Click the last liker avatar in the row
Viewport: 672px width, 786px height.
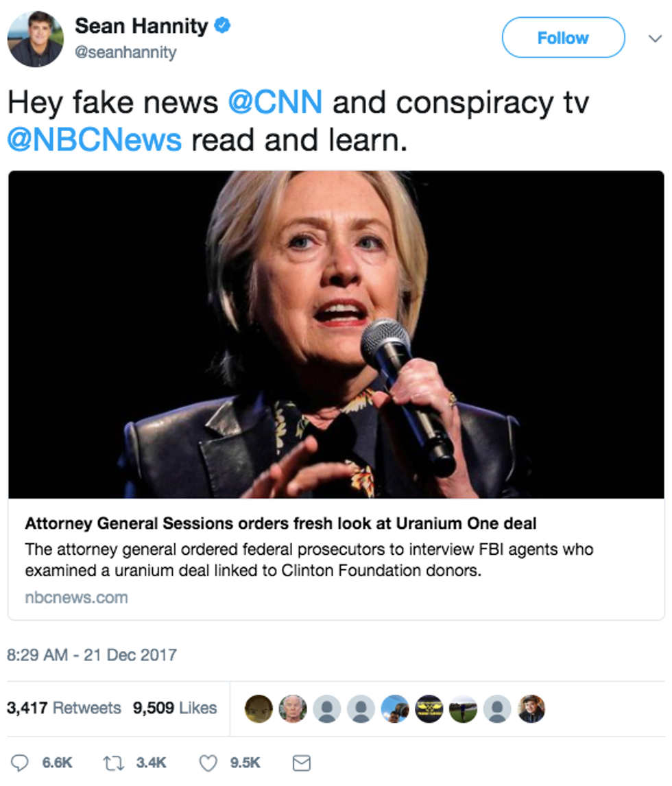tap(531, 708)
